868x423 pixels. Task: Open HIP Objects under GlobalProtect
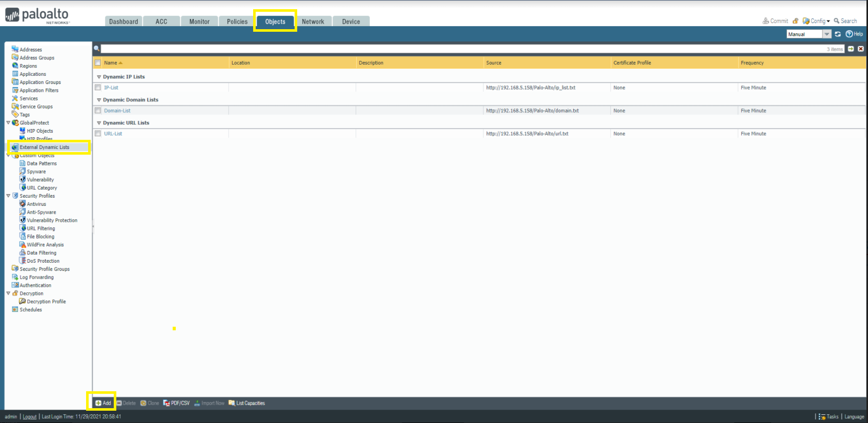[40, 131]
